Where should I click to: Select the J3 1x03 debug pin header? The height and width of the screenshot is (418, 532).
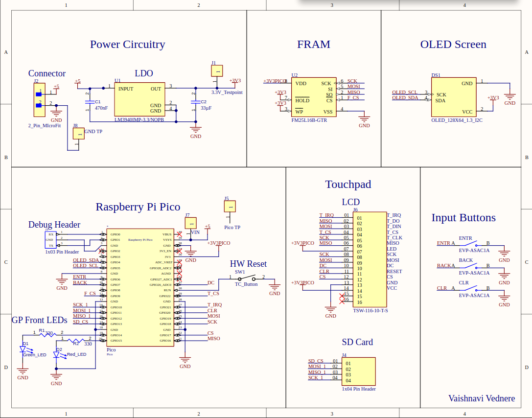50,240
